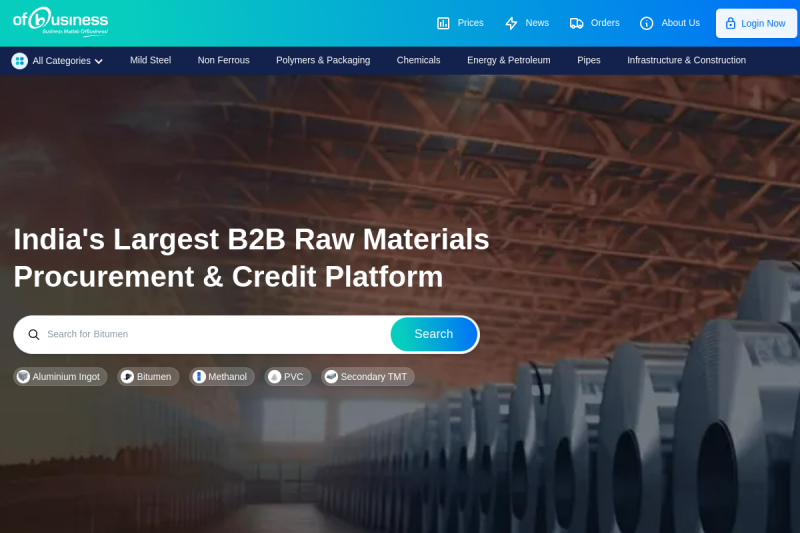Image resolution: width=800 pixels, height=533 pixels.
Task: Click the magnifier icon in search bar
Action: click(34, 335)
